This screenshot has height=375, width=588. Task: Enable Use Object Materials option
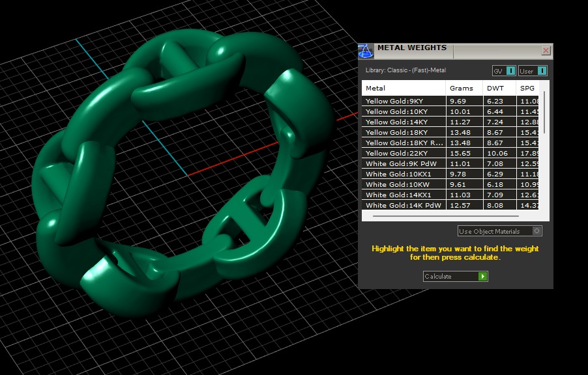tap(499, 231)
